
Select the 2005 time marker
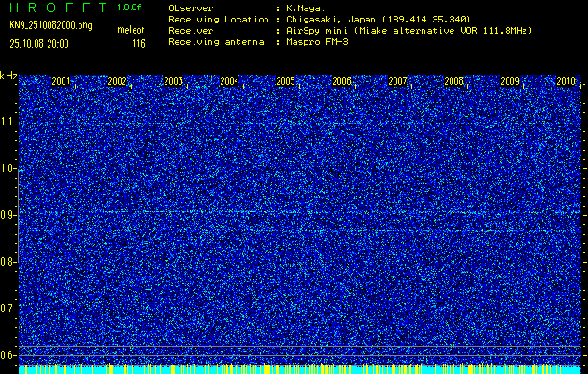pyautogui.click(x=285, y=81)
